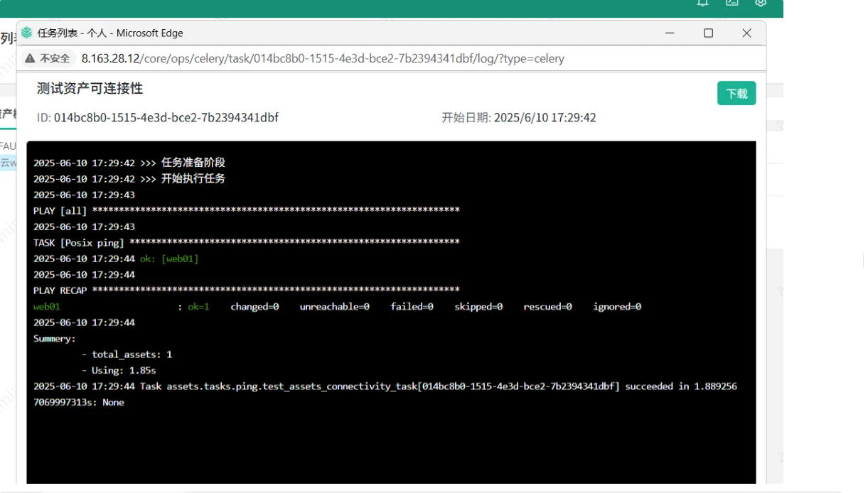Click the Using: 1.85s log line
868x493 pixels.
coord(119,370)
